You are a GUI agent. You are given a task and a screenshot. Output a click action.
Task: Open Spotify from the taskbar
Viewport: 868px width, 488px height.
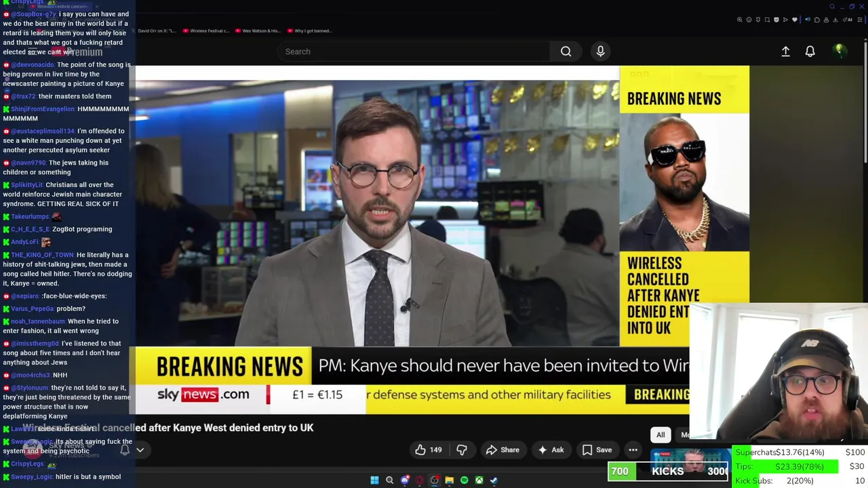[465, 480]
